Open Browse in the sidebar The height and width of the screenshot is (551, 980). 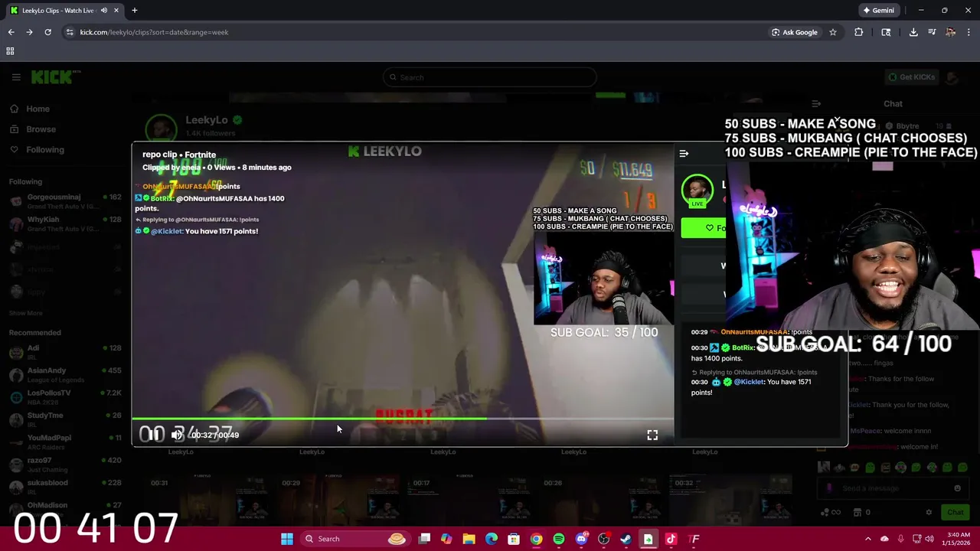point(41,129)
